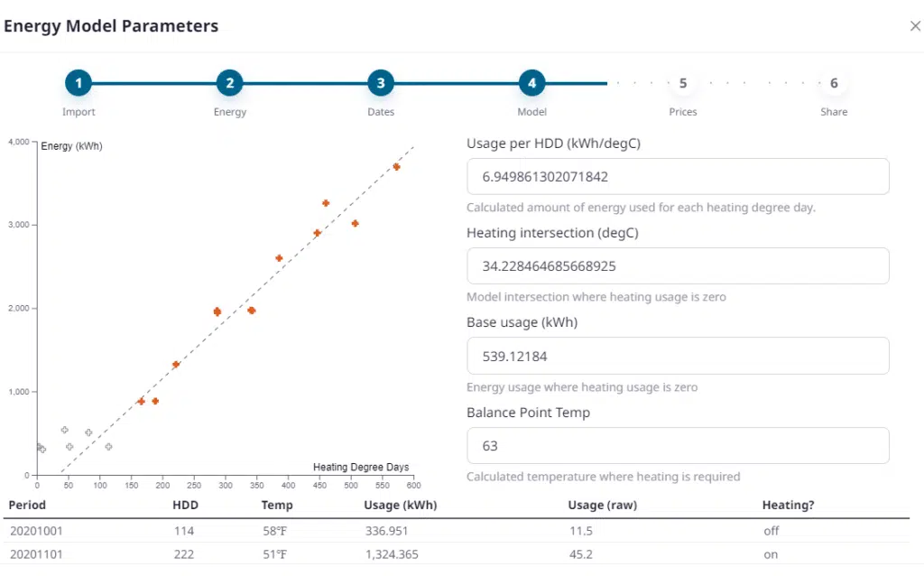Select the 20201001 period row

pyautogui.click(x=36, y=531)
